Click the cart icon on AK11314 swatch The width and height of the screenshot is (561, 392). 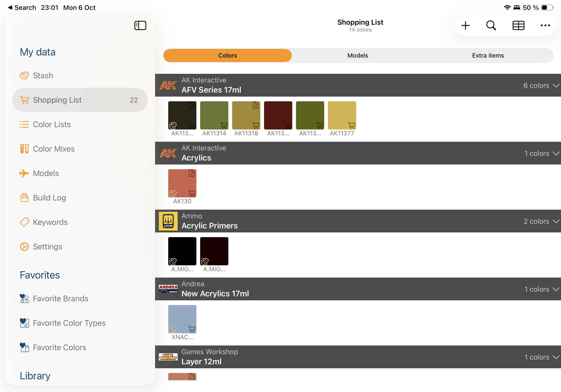click(224, 125)
